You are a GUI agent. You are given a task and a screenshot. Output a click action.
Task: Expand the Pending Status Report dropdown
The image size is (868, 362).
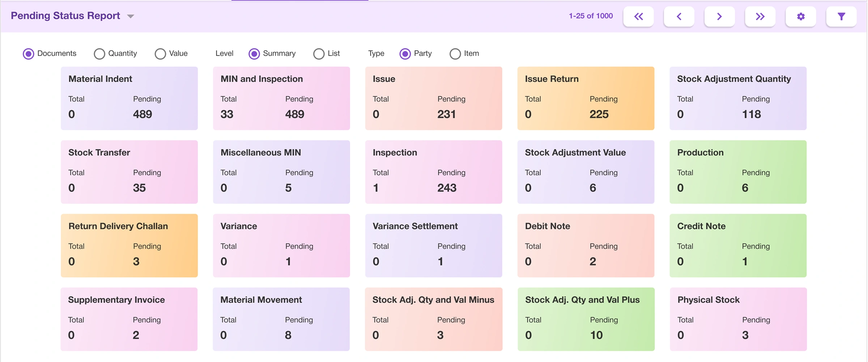coord(131,16)
